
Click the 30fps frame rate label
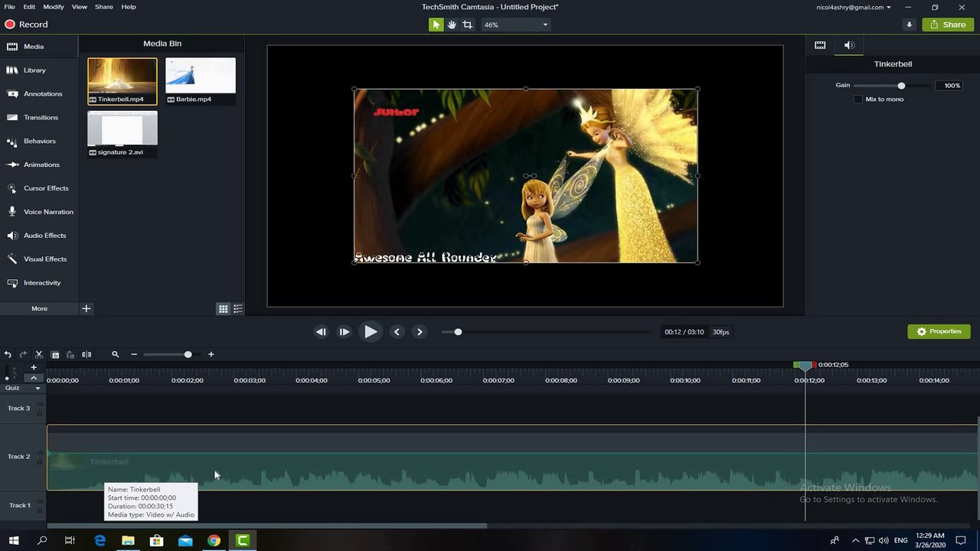tap(720, 332)
